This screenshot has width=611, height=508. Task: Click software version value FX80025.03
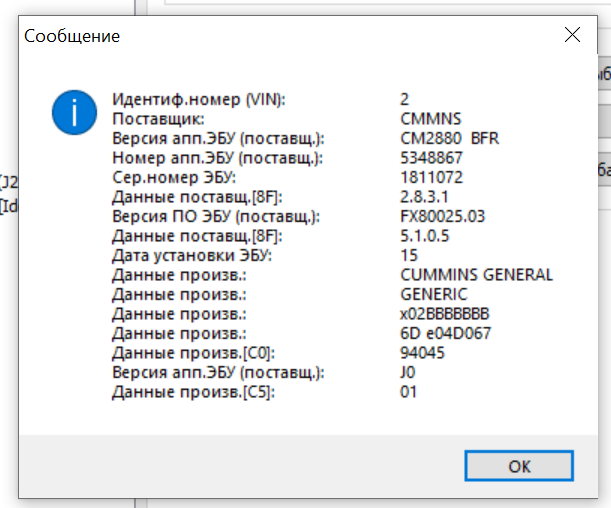(442, 216)
